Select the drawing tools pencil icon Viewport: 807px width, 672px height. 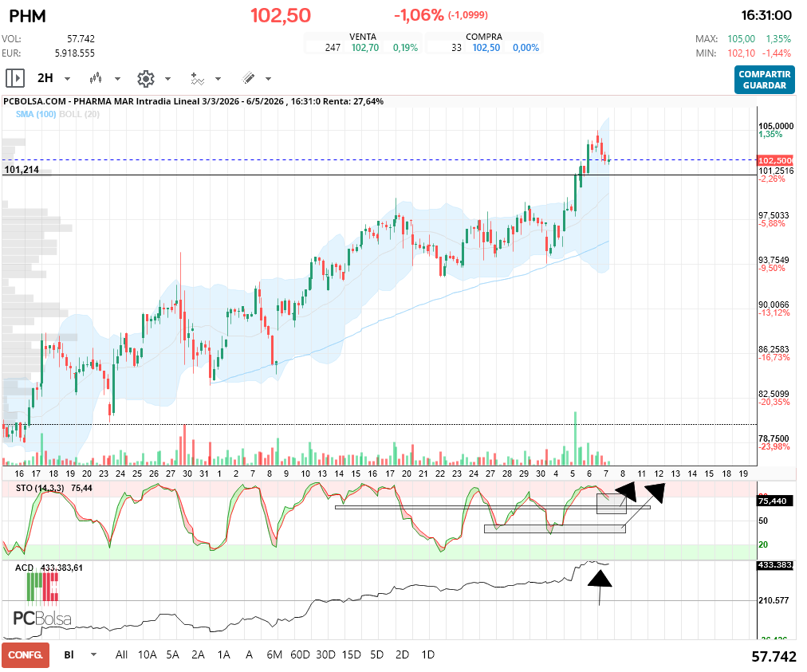[x=248, y=78]
